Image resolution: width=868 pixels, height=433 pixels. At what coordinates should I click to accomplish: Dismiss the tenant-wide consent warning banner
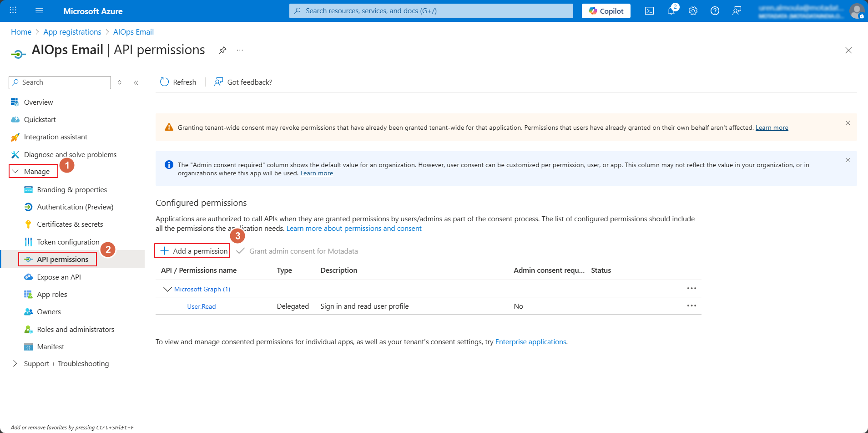pos(848,123)
